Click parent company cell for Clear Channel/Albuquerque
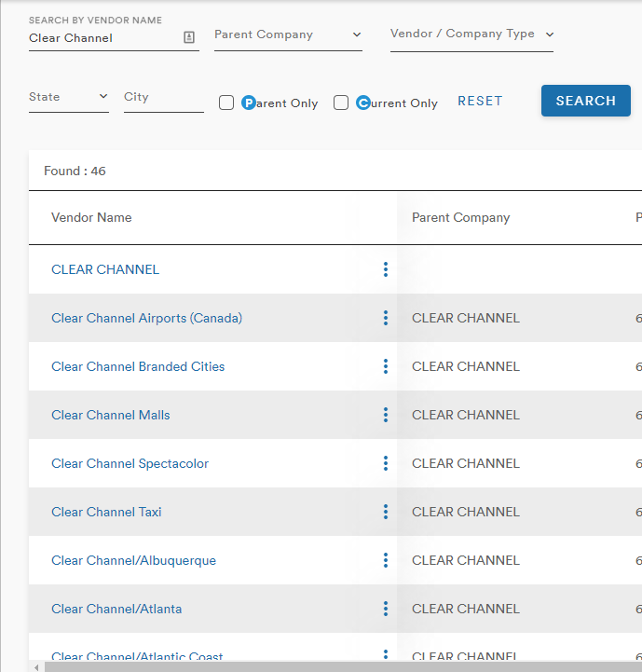642x672 pixels. (466, 560)
